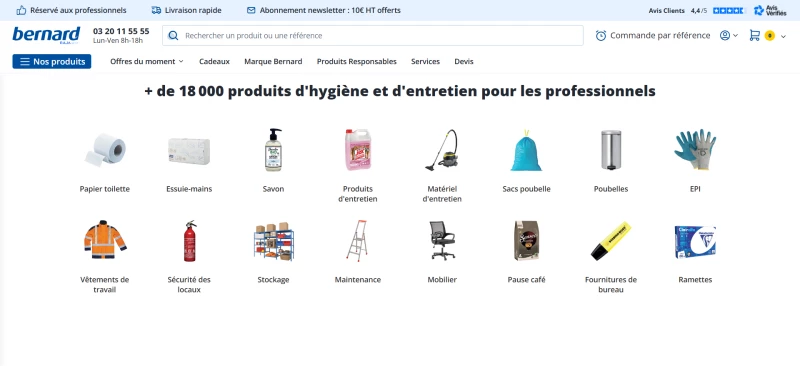This screenshot has height=366, width=800.
Task: Select the vacuum cleaner Matériel d'entretien image
Action: [x=442, y=150]
